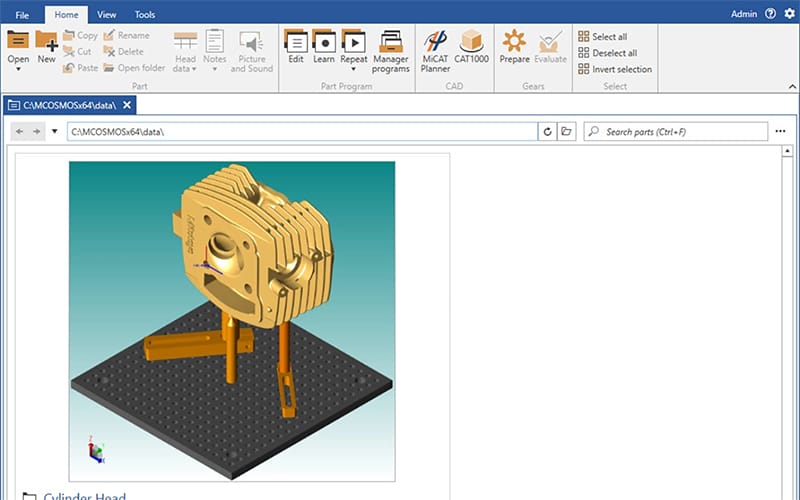Click the refresh icon beside the path

[x=547, y=131]
